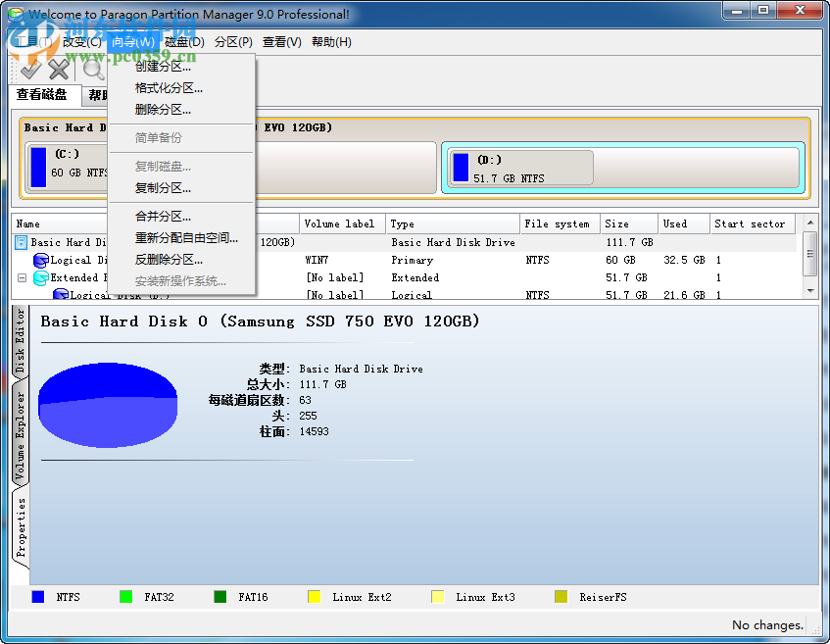Open the 查看(V) menu

click(x=282, y=42)
